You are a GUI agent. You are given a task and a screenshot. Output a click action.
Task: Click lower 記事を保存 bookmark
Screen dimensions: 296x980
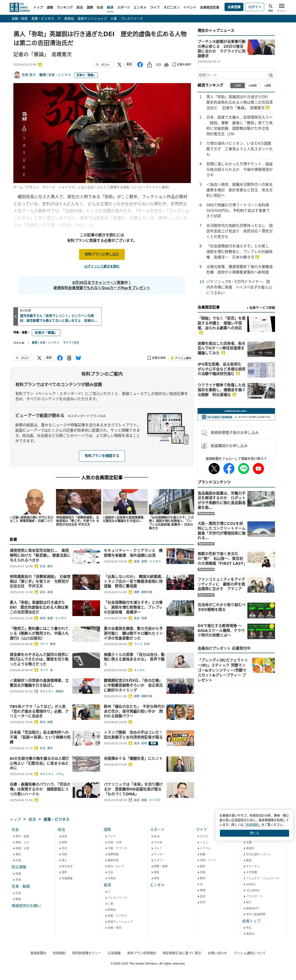[157, 358]
